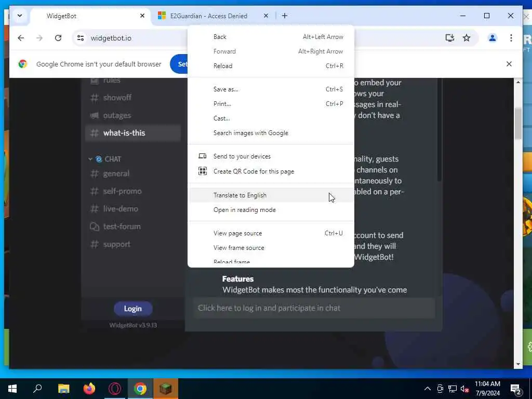Screen dimensions: 532x399
Task: Open the Chrome profile avatar icon
Action: tap(493, 38)
